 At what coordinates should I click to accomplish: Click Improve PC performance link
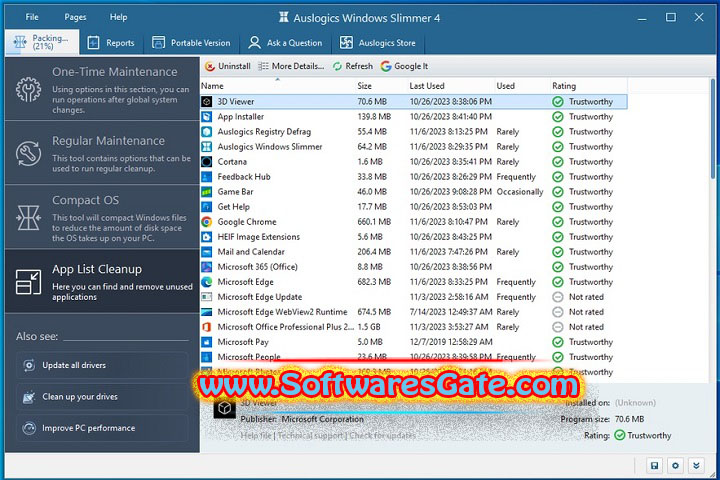click(x=102, y=428)
